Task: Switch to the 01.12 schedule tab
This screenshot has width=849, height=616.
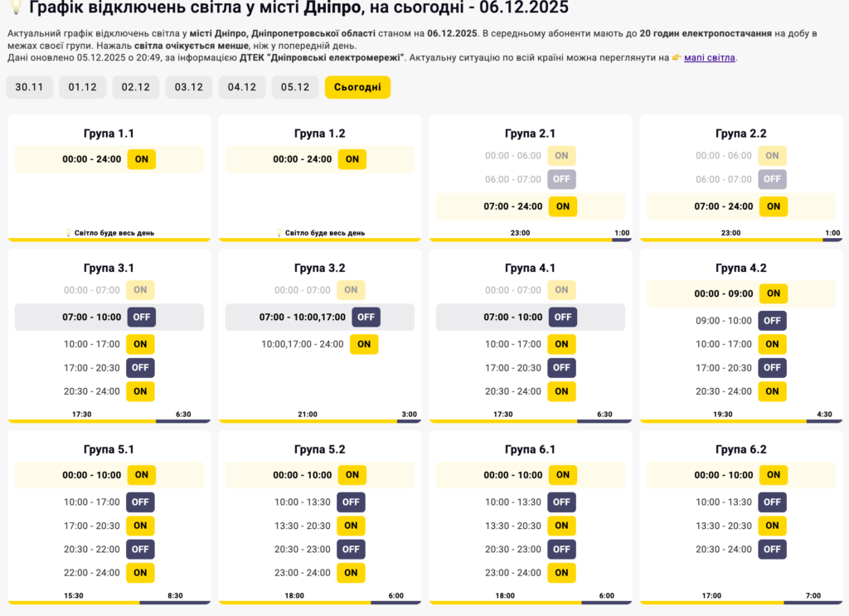Action: (83, 87)
